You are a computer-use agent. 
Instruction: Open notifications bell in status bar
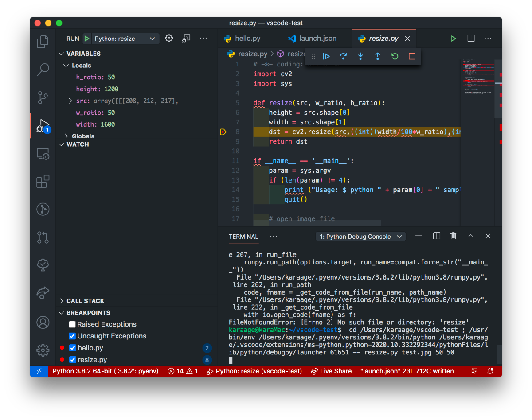click(490, 371)
